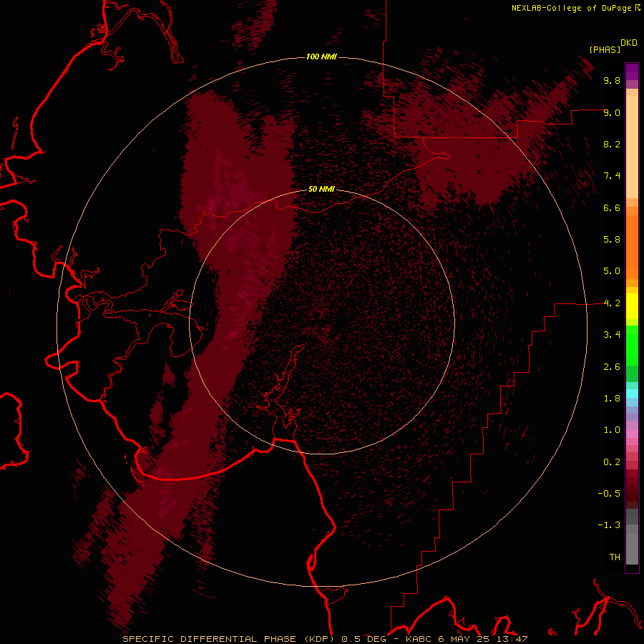The width and height of the screenshot is (644, 644).
Task: Pick the cyan band on the color scale
Action: 632,394
